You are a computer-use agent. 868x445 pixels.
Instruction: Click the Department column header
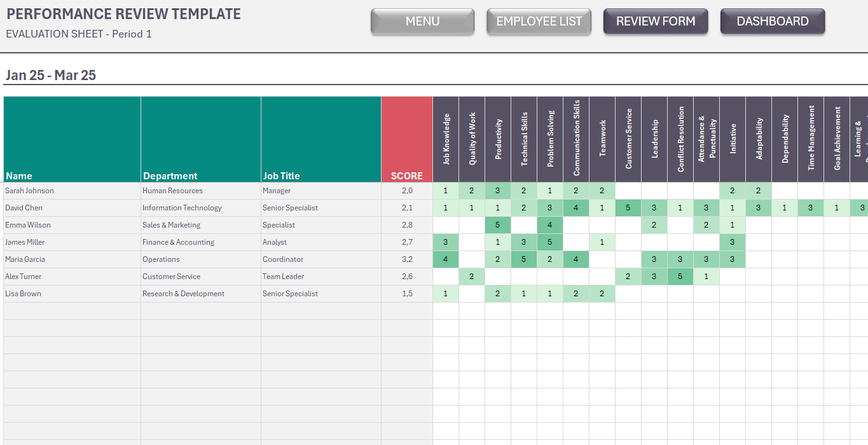pyautogui.click(x=200, y=139)
